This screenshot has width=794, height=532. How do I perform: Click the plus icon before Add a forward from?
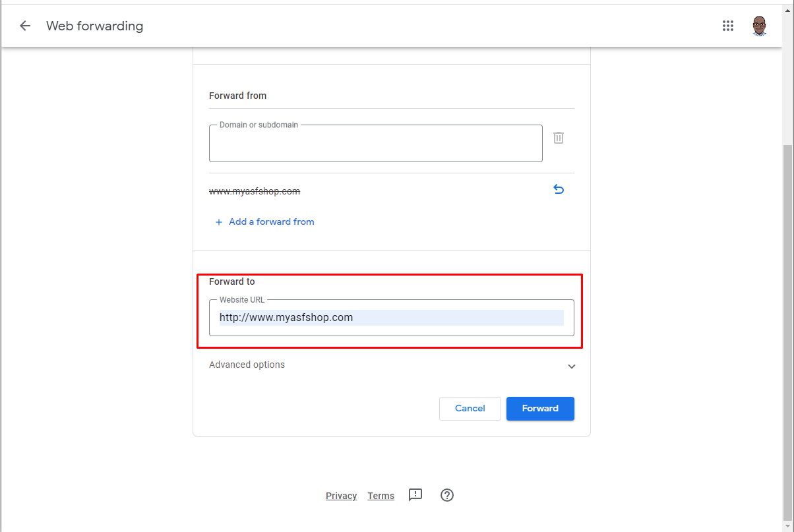(x=219, y=222)
